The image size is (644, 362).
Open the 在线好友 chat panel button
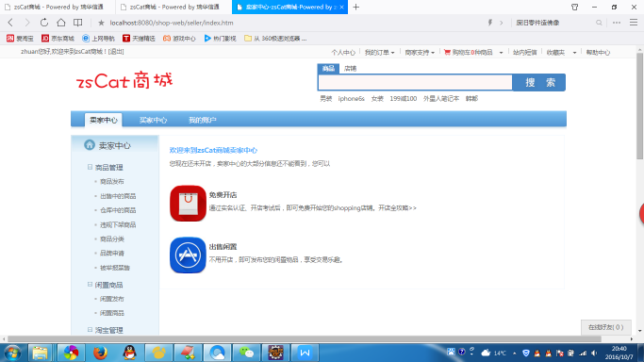pos(605,327)
